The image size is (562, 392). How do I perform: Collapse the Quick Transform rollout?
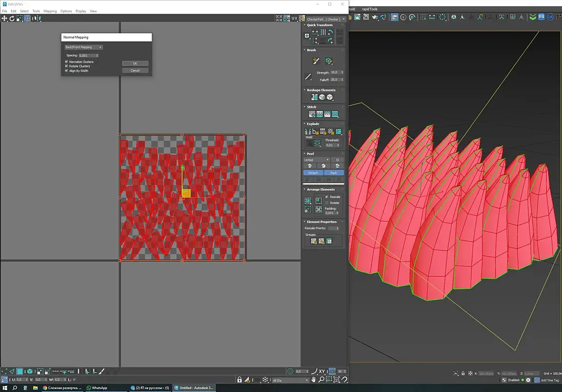(305, 25)
